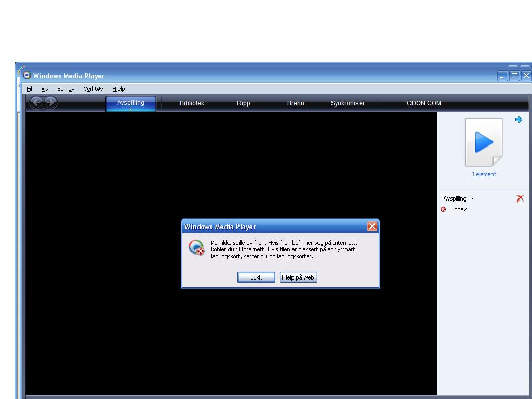The image size is (532, 399).
Task: Click the Lukk button
Action: pos(256,277)
